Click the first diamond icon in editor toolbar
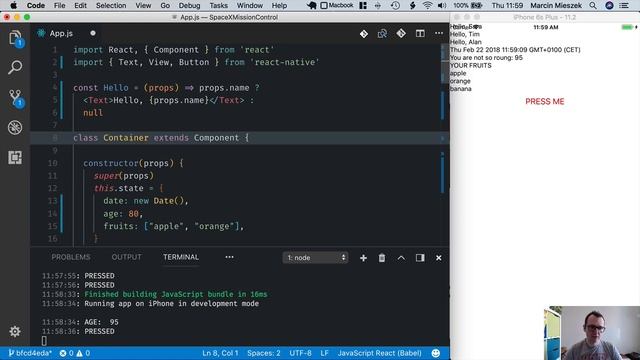Image resolution: width=640 pixels, height=360 pixels. pos(364,33)
